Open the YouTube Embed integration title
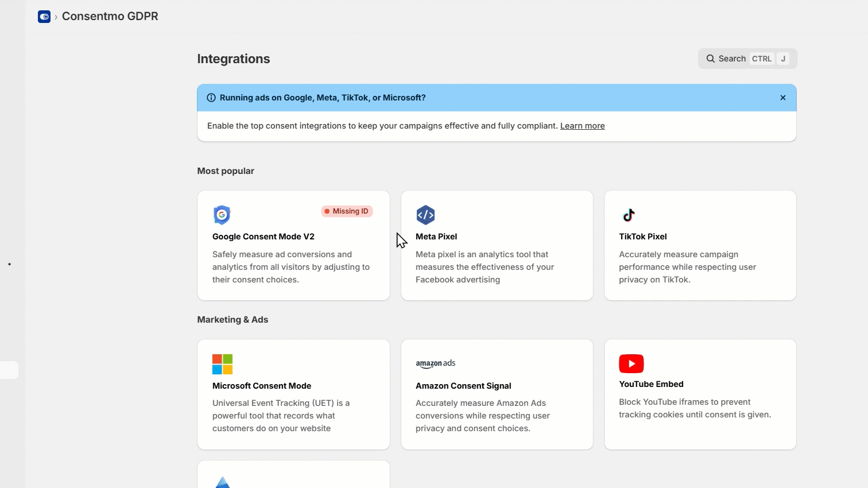The width and height of the screenshot is (868, 488). click(651, 384)
